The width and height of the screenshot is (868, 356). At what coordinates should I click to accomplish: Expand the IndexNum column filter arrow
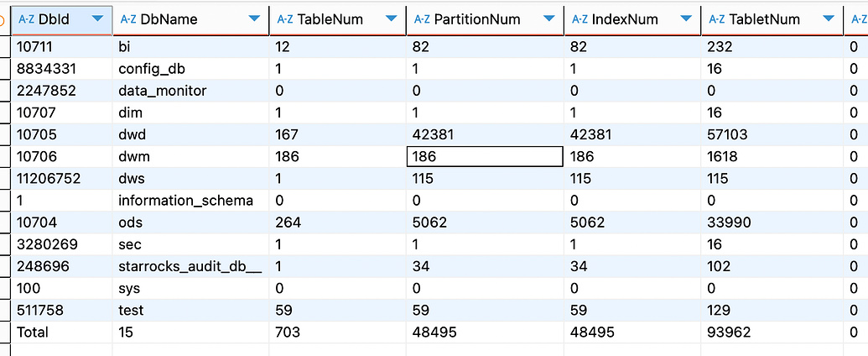686,18
